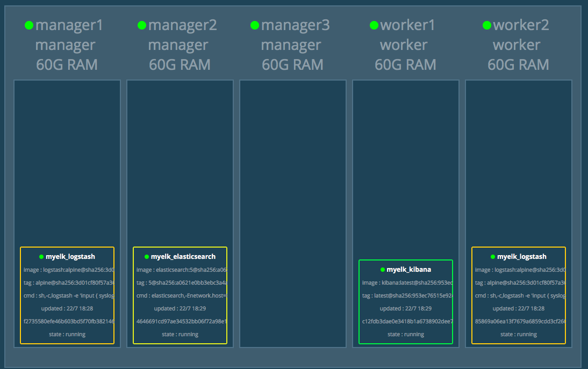Image resolution: width=588 pixels, height=369 pixels.
Task: Click state : running in myelk_kibana card
Action: pyautogui.click(x=406, y=335)
